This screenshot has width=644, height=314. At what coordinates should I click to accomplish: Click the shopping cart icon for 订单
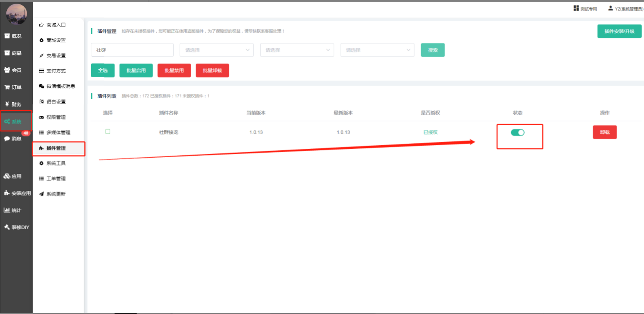tap(7, 87)
